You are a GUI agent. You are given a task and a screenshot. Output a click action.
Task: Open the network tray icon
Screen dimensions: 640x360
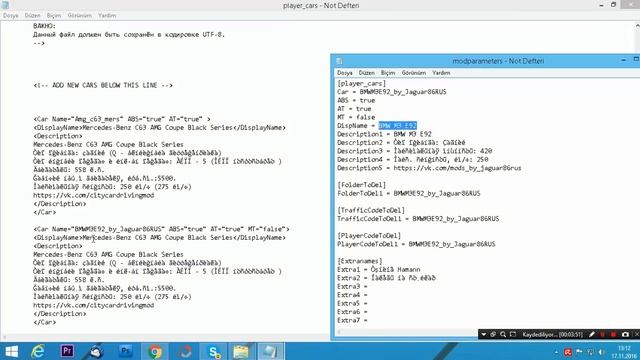coord(590,352)
